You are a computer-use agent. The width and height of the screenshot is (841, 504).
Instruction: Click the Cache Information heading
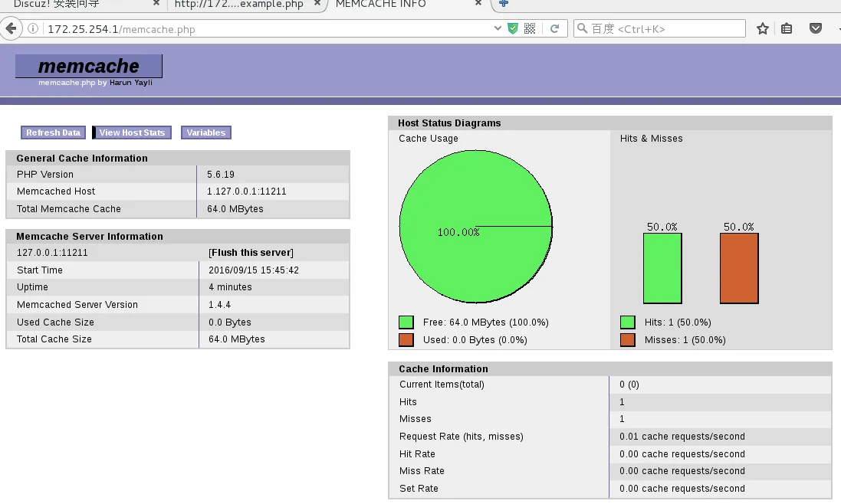[x=444, y=368]
